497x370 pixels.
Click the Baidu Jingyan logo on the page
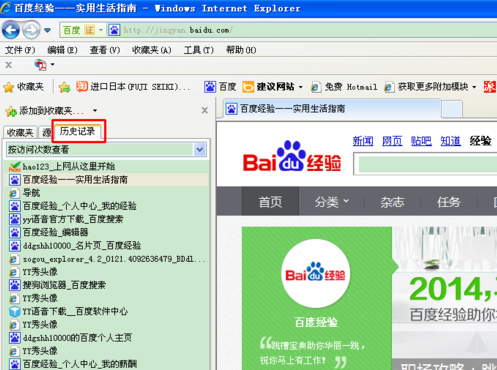coord(292,156)
